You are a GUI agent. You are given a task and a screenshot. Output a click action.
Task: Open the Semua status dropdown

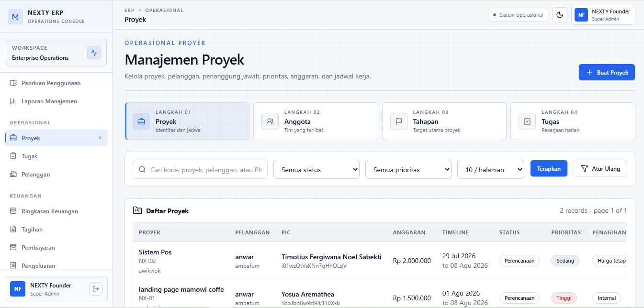(316, 169)
